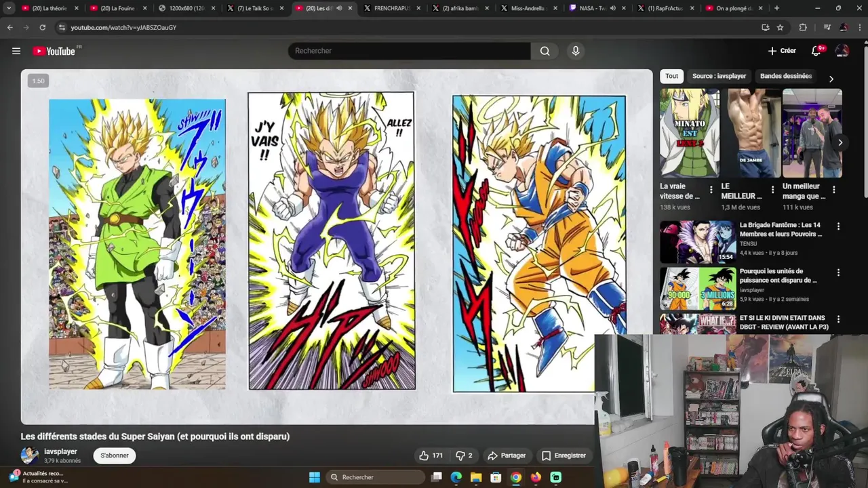Open options for 'La vraie vitesse de' short
The height and width of the screenshot is (488, 868).
click(x=711, y=190)
